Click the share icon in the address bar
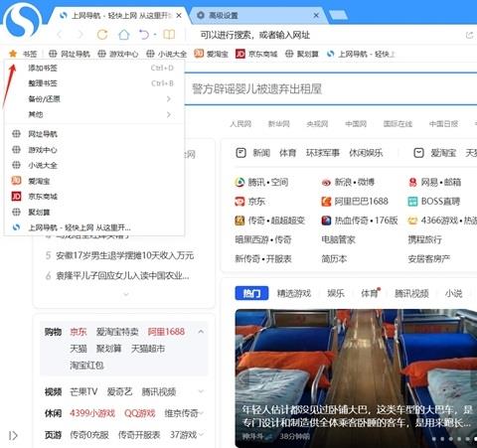The image size is (477, 448). coord(469,35)
